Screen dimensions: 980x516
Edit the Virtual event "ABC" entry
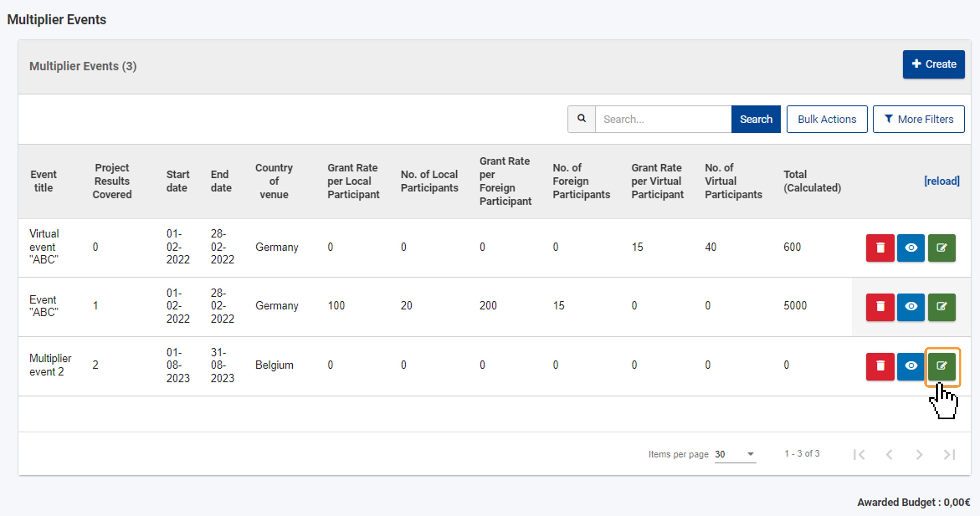(942, 247)
